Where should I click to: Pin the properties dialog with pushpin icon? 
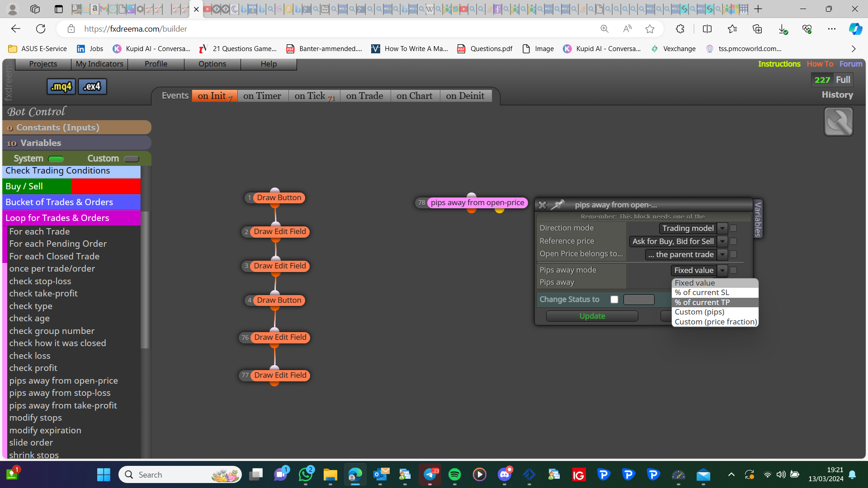pyautogui.click(x=557, y=205)
